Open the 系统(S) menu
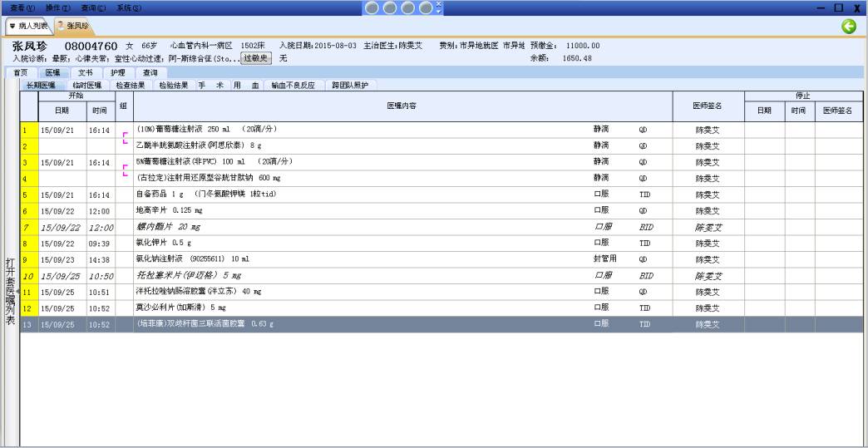Screen dimensions: 868x448 (127, 7)
